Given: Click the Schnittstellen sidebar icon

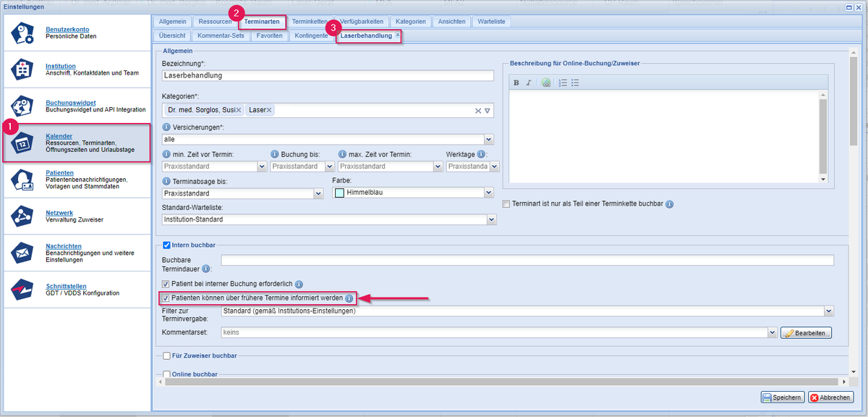Looking at the screenshot, I should (x=23, y=290).
